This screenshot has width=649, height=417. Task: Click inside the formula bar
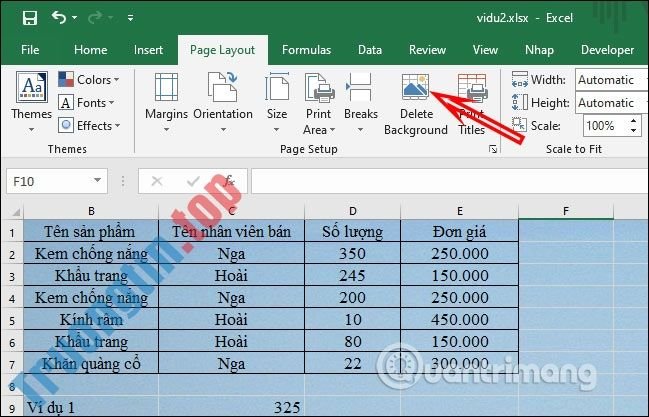pyautogui.click(x=449, y=181)
